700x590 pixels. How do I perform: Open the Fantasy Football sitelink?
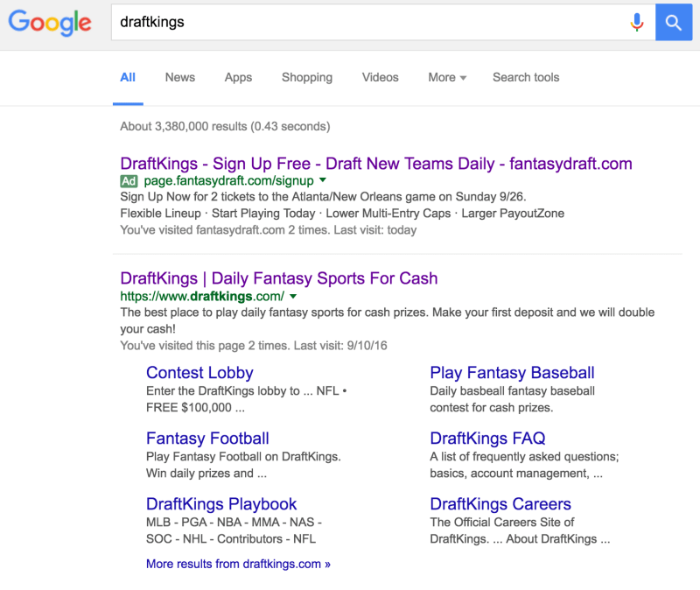[207, 439]
